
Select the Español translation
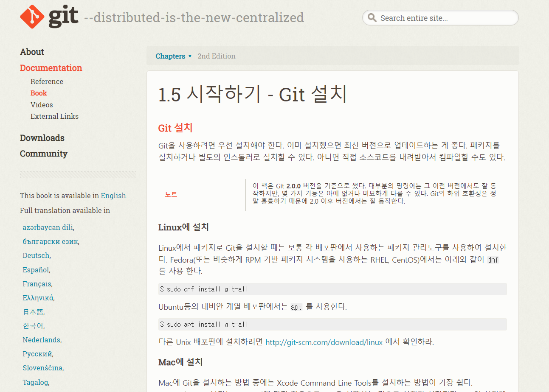click(36, 270)
